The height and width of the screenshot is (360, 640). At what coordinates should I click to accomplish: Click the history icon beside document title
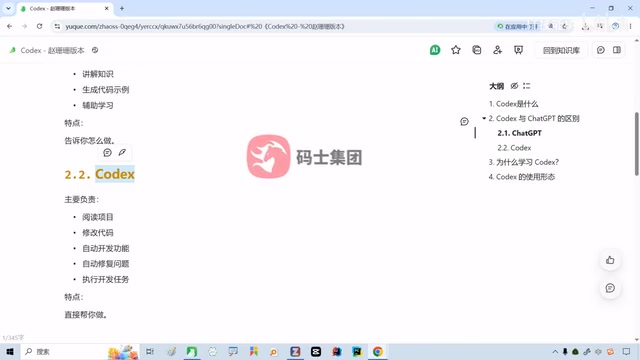(x=95, y=50)
